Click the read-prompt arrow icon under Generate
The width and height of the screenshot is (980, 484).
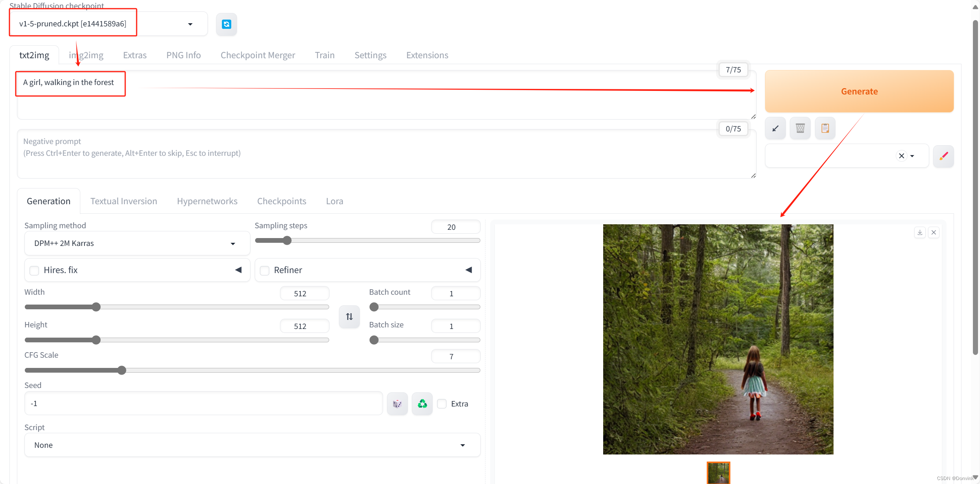[x=775, y=128]
